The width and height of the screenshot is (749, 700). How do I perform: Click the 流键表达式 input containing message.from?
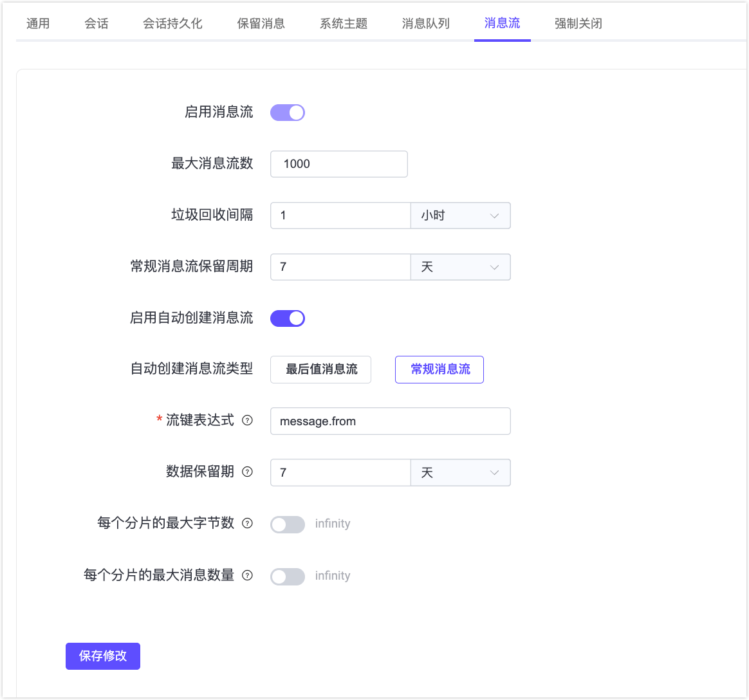point(390,421)
